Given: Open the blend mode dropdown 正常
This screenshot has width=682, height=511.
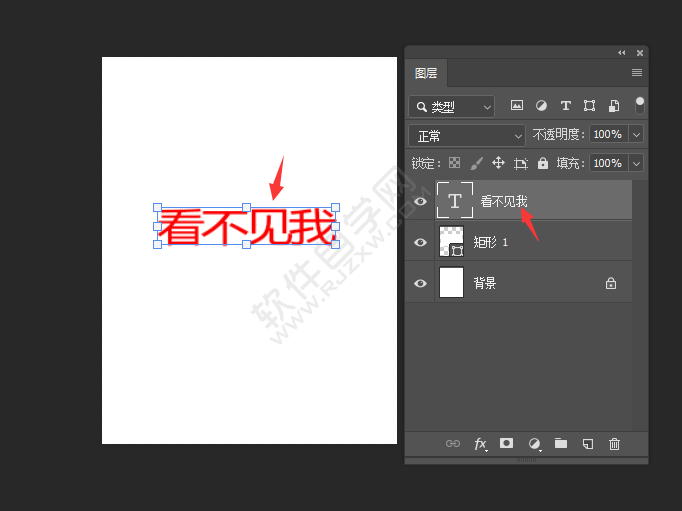Looking at the screenshot, I should [467, 136].
